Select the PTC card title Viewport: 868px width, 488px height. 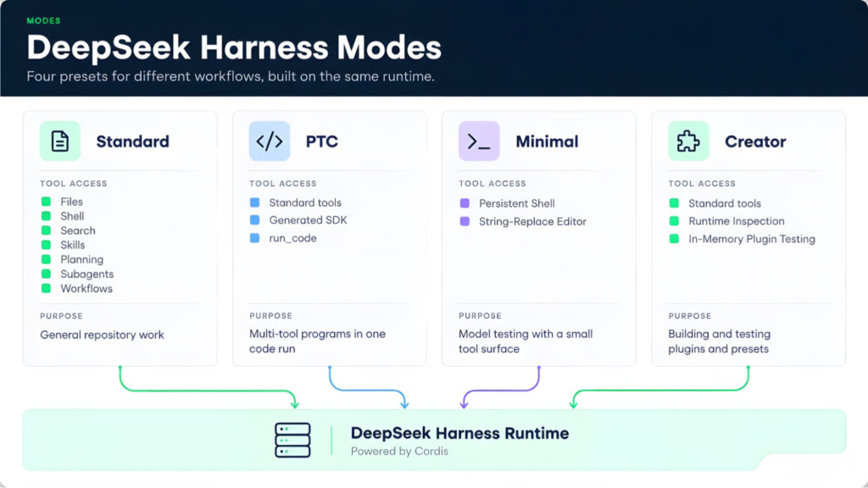pyautogui.click(x=321, y=141)
